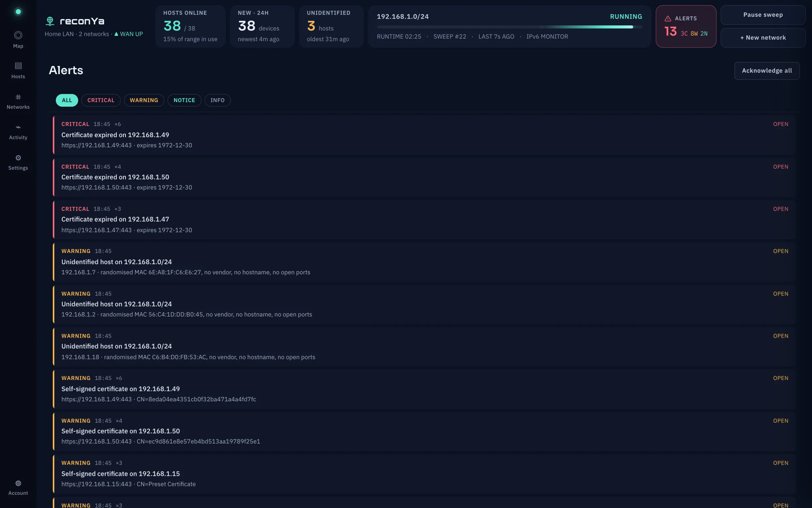Go to the Networks icon

18,97
